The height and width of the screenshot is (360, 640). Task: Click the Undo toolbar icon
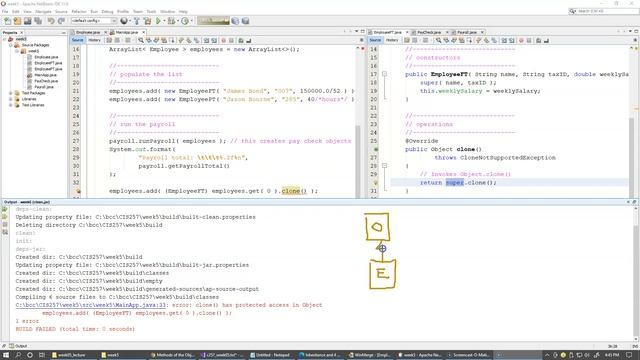(51, 21)
